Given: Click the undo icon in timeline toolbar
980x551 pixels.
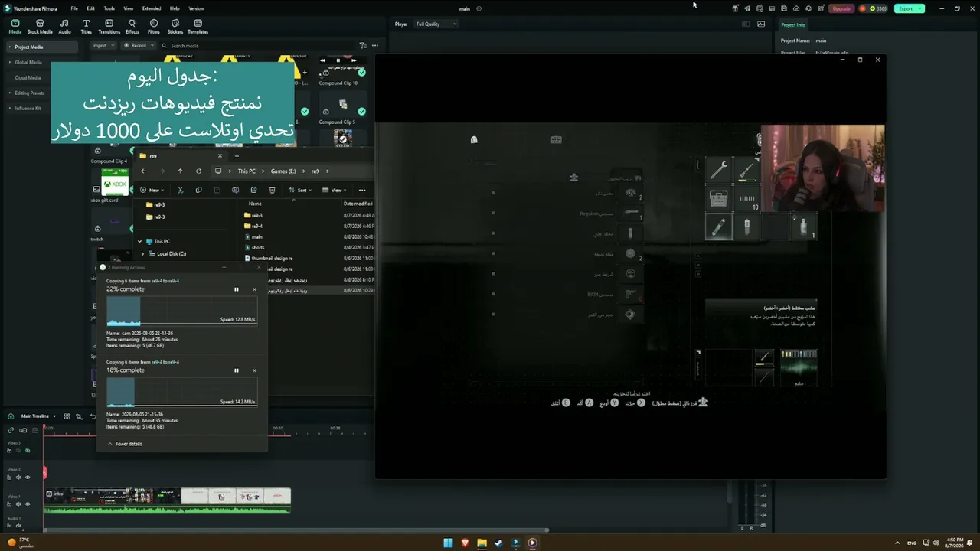Looking at the screenshot, I should (93, 416).
